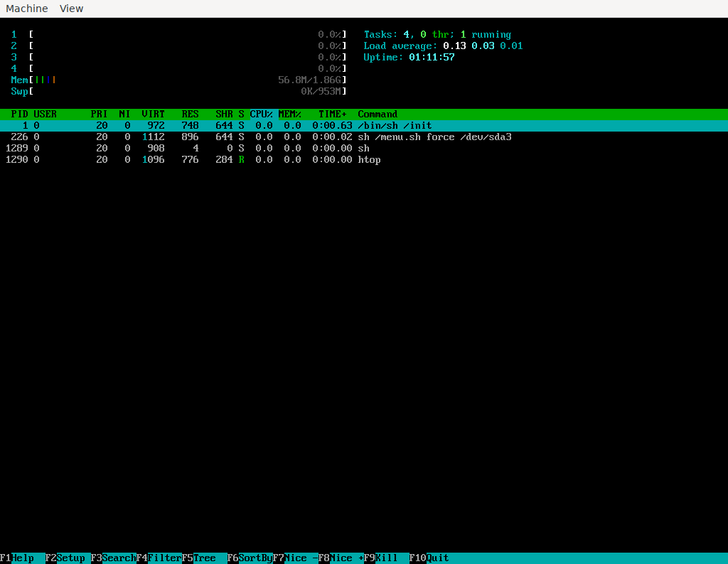Sort by the MEM% column header
The height and width of the screenshot is (564, 728).
(x=290, y=115)
